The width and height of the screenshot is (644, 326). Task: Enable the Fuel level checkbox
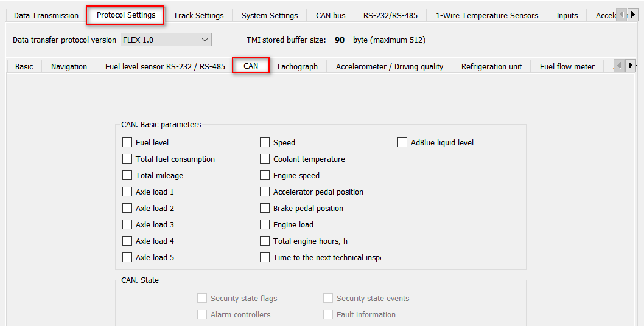127,142
